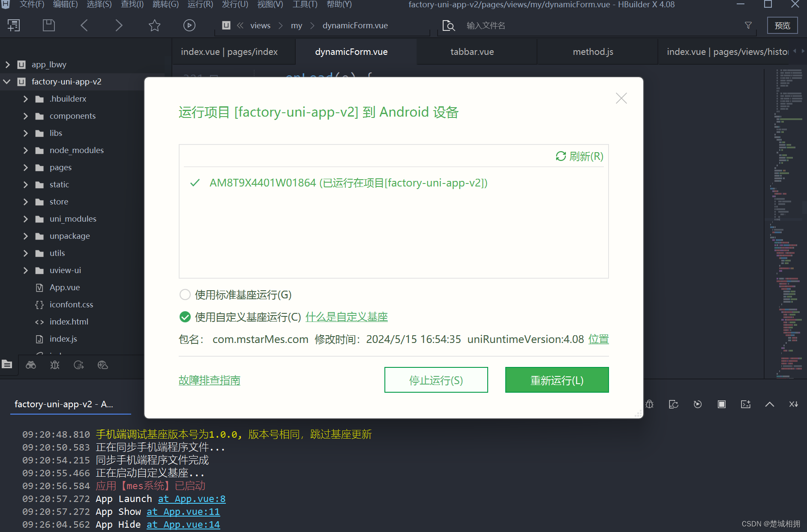Open the file search magnifier icon
The height and width of the screenshot is (532, 807).
click(449, 25)
